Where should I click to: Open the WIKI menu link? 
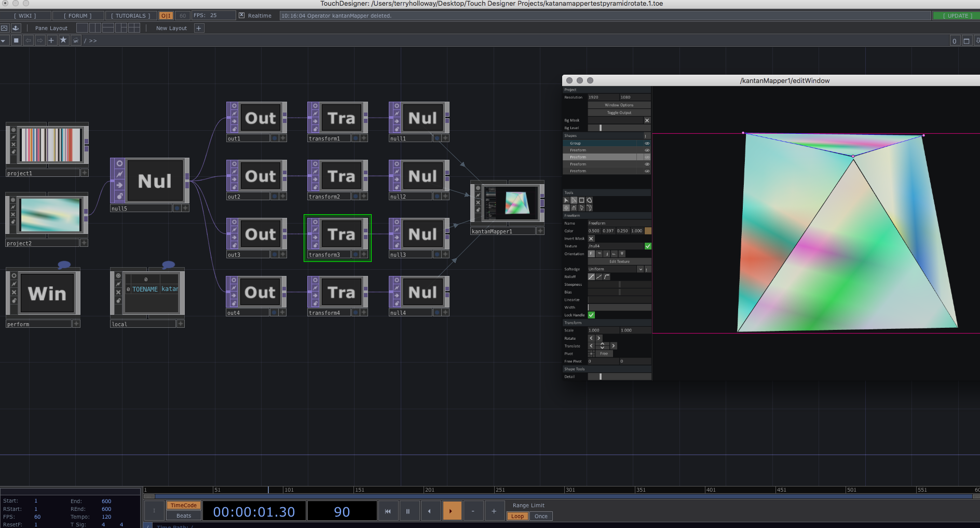click(x=25, y=16)
